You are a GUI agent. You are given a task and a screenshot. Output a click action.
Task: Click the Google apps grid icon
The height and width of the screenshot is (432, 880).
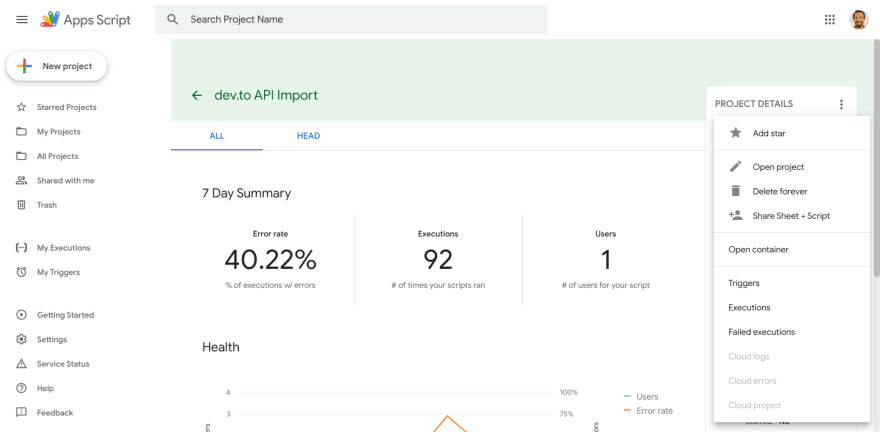(829, 20)
